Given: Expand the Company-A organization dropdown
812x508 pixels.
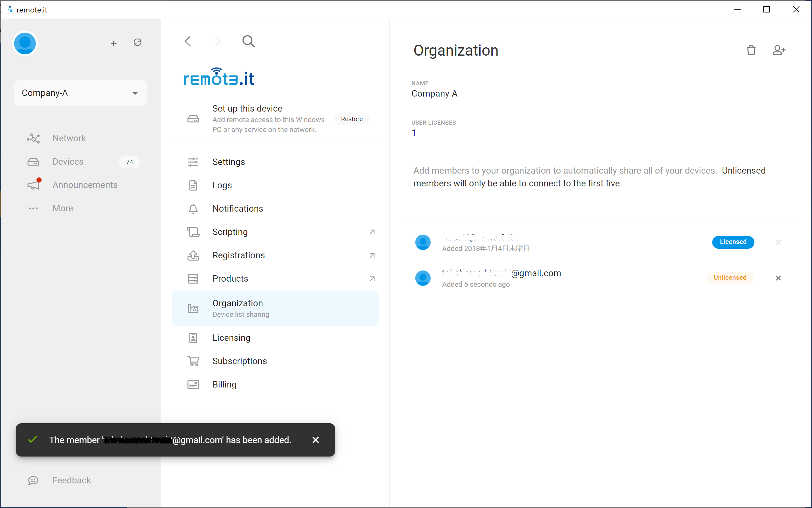Looking at the screenshot, I should pyautogui.click(x=81, y=93).
